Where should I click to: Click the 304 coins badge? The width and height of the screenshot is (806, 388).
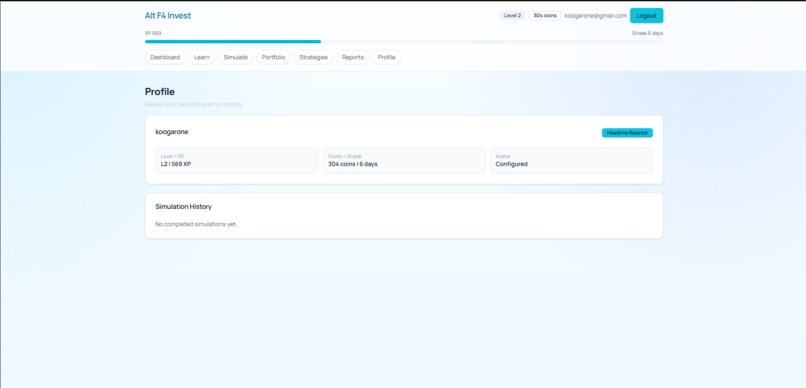545,15
